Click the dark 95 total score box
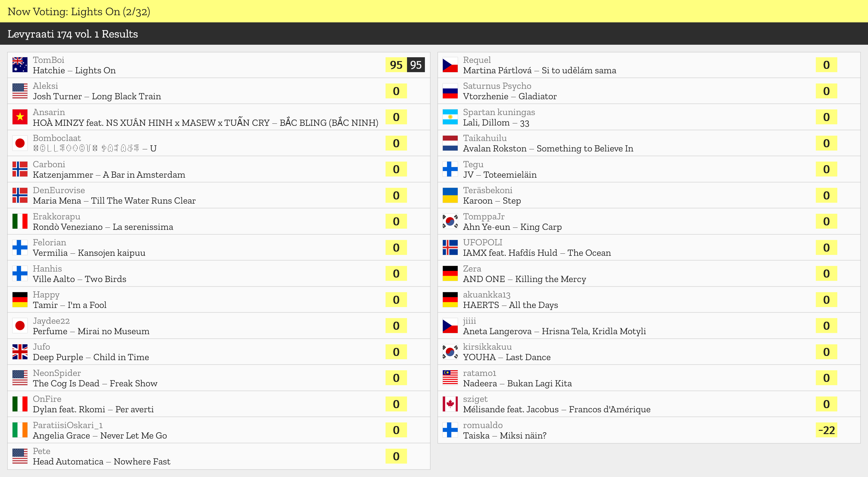868x477 pixels. point(415,65)
